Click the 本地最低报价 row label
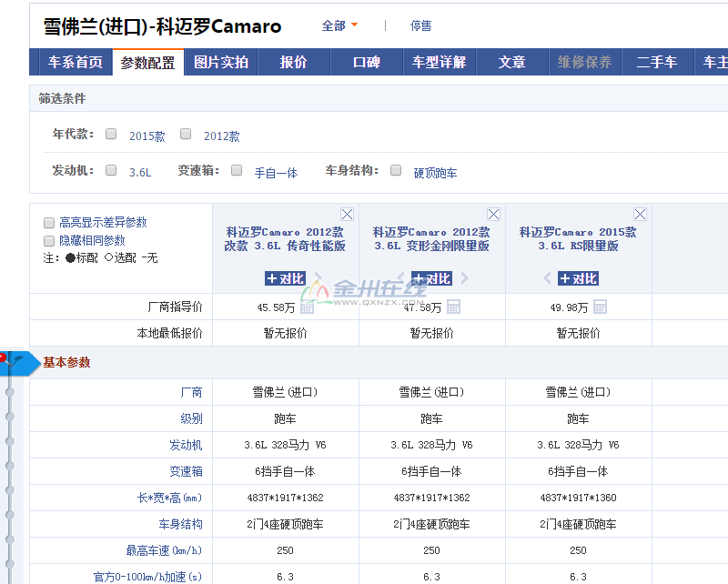The width and height of the screenshot is (728, 584). [x=169, y=333]
